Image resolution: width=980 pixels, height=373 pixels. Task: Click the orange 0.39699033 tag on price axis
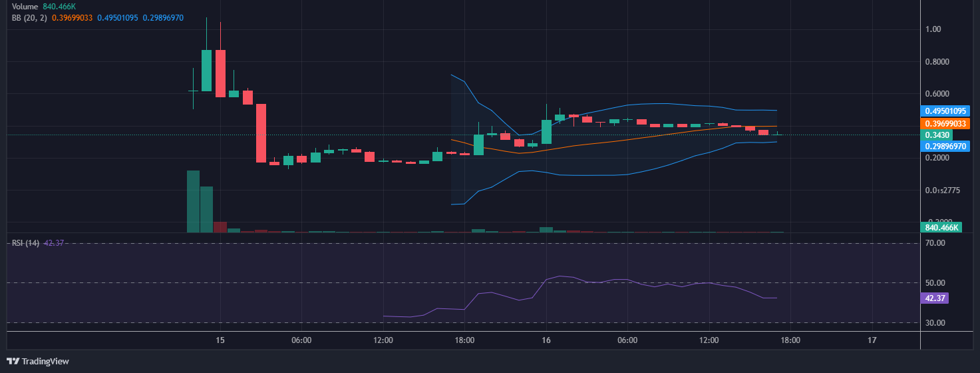(945, 123)
